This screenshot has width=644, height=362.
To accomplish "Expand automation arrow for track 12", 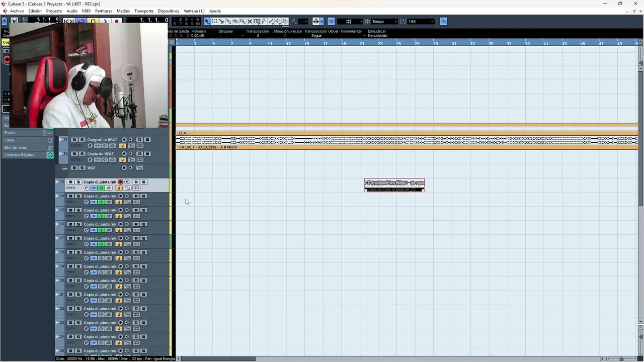I will pyautogui.click(x=60, y=154).
